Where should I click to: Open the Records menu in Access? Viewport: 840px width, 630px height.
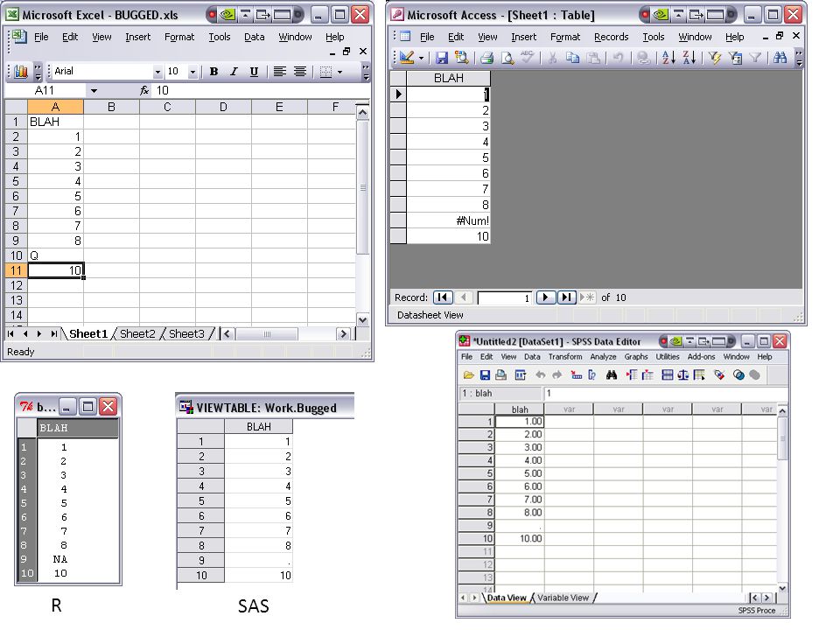click(612, 37)
